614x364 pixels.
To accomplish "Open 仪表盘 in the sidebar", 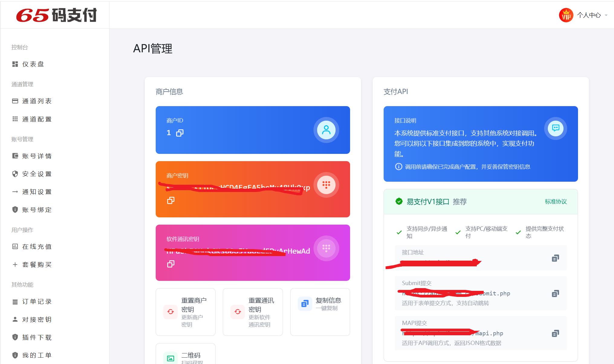I will 33,64.
